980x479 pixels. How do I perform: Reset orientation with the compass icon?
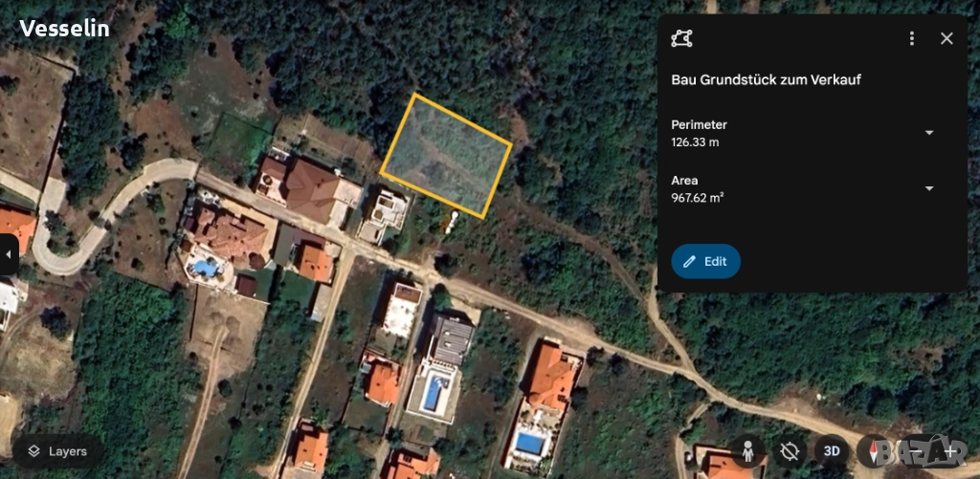pyautogui.click(x=873, y=451)
